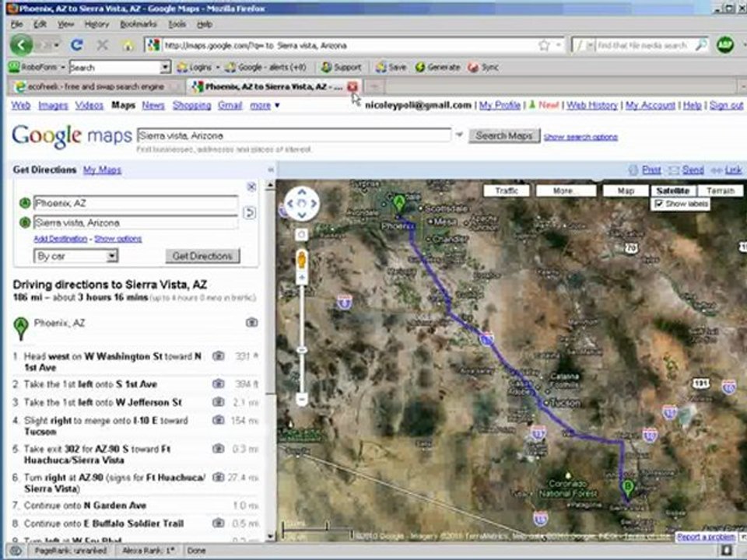Collapse the left panel with double arrow
The height and width of the screenshot is (560, 747).
pos(271,170)
